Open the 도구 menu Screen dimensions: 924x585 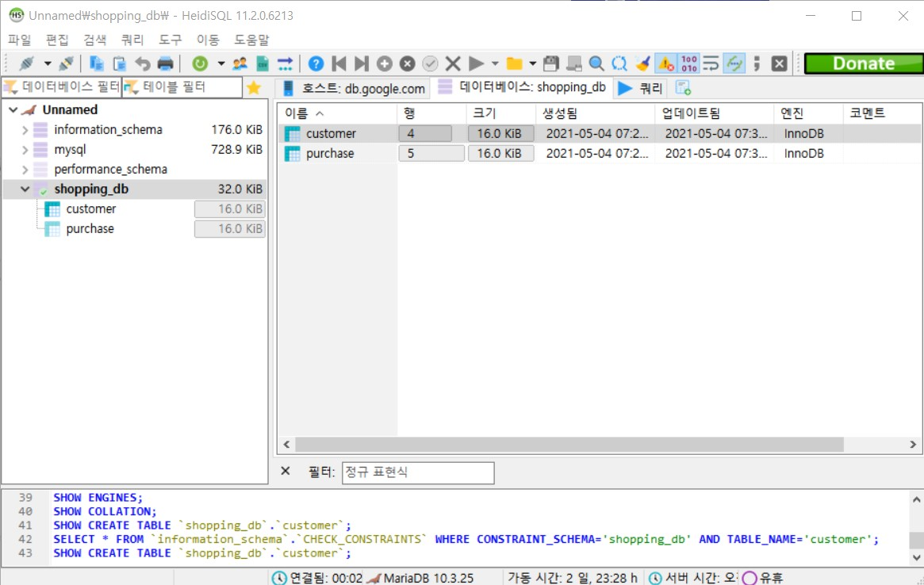coord(171,40)
